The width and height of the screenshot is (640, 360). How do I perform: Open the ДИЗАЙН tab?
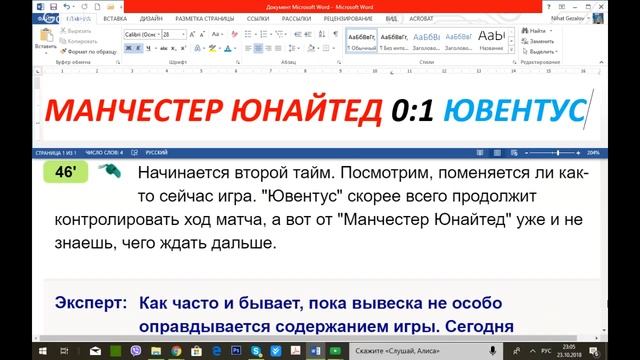pos(151,19)
